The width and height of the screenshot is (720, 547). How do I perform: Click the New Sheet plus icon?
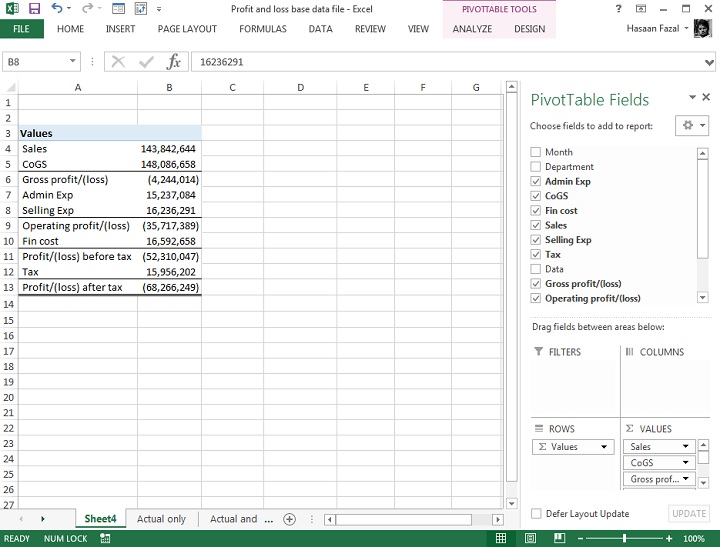click(289, 519)
